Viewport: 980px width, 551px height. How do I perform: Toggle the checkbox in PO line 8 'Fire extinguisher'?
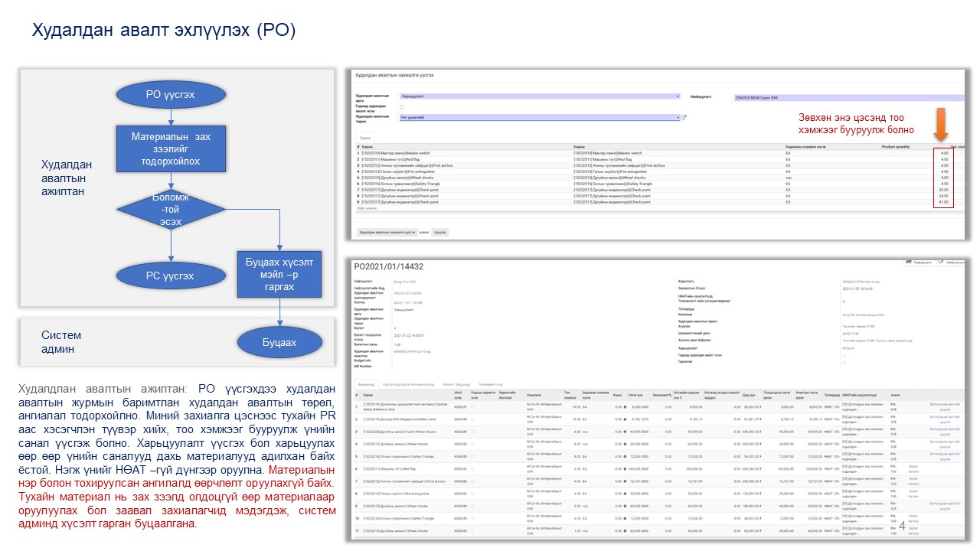click(472, 495)
